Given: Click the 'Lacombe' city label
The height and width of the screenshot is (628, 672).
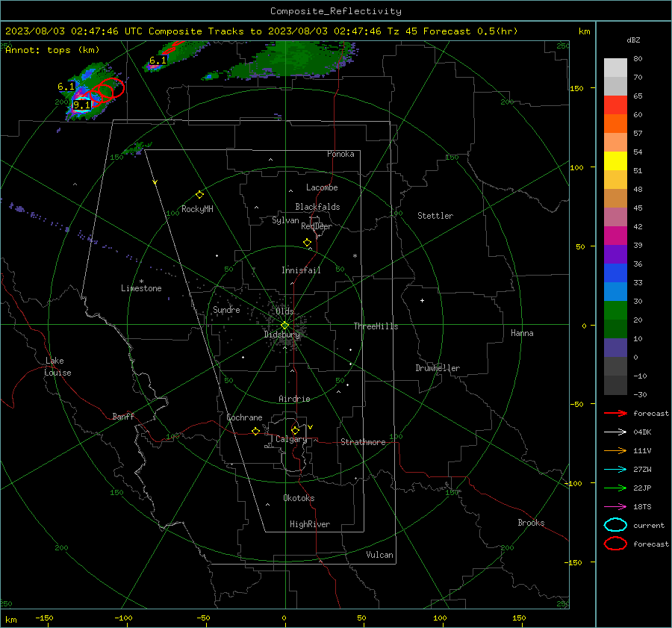Looking at the screenshot, I should point(322,187).
